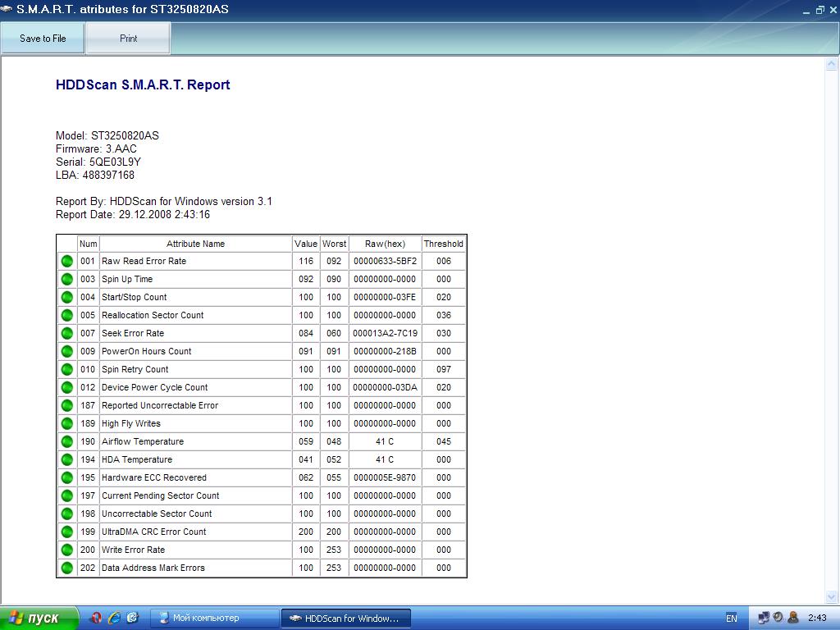Click the Attribute Name column header

(x=195, y=244)
